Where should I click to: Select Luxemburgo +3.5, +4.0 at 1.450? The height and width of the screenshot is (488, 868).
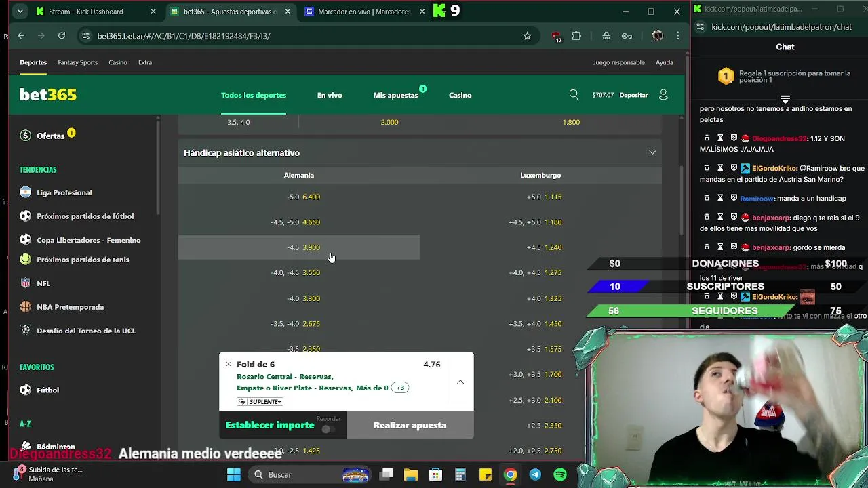(540, 324)
